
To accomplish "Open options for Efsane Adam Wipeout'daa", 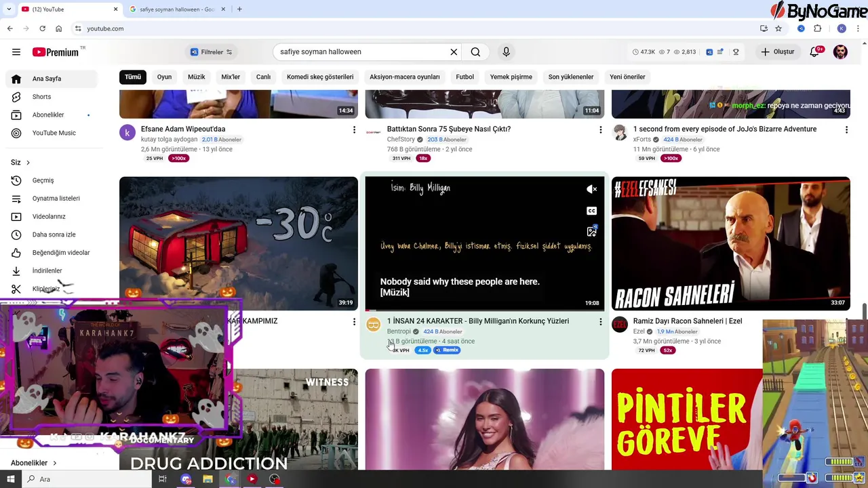I will pyautogui.click(x=354, y=129).
